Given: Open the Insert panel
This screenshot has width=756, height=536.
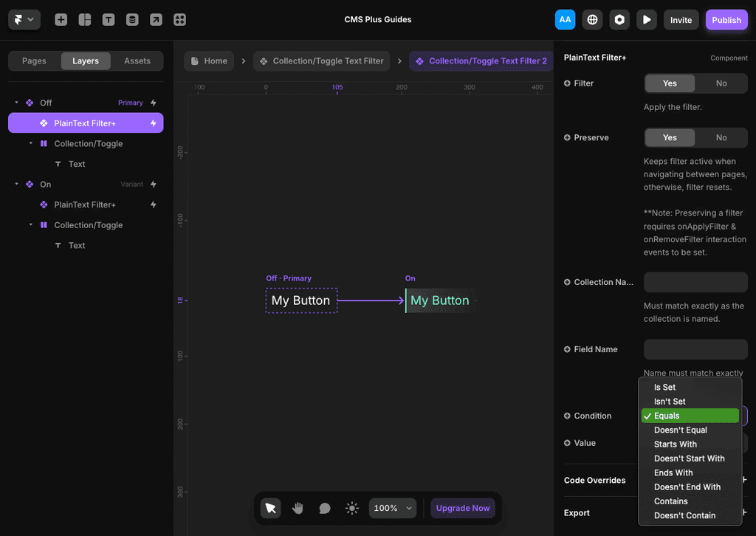Looking at the screenshot, I should click(x=61, y=19).
